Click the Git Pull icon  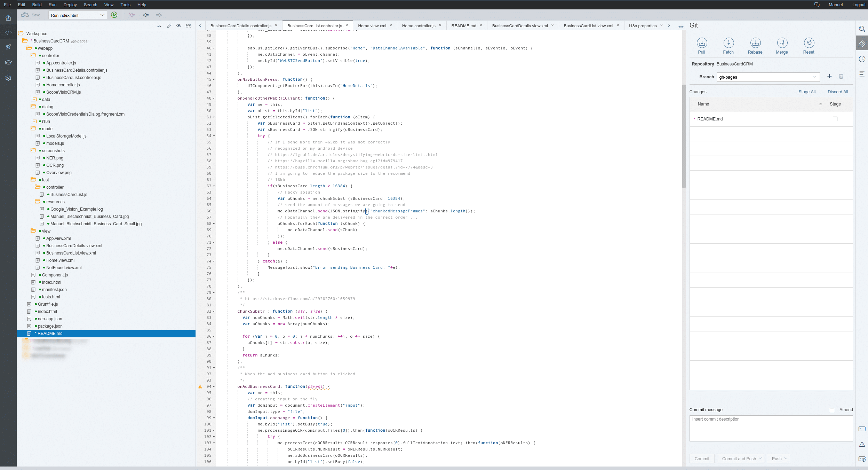[x=702, y=43]
